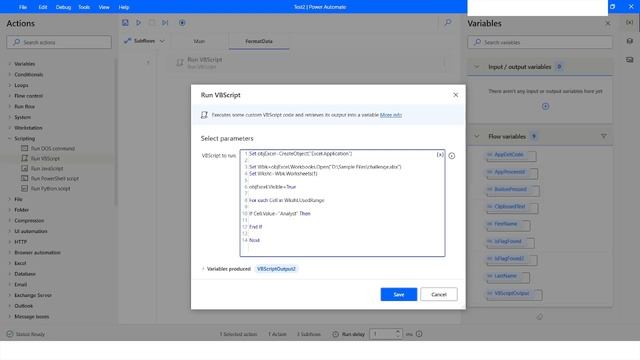Filter flow variables with funnel icon
Viewport: 640px width, 360px height.
coord(603,136)
